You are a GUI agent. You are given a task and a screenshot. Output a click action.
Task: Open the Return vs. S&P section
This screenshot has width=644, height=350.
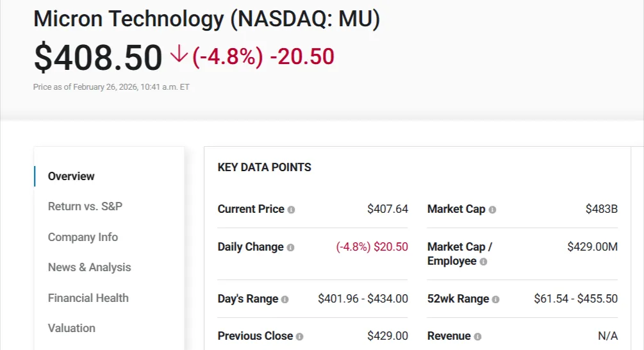(85, 206)
